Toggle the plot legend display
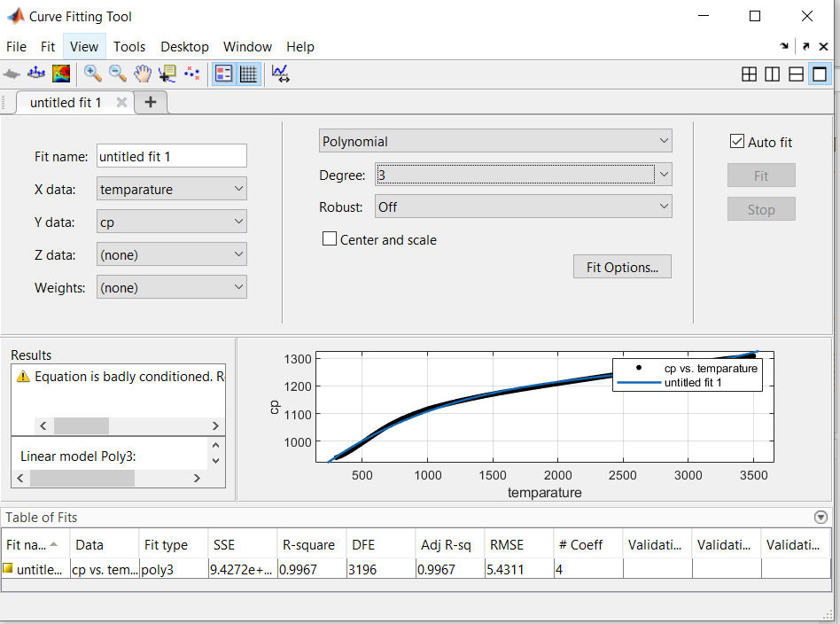 224,74
